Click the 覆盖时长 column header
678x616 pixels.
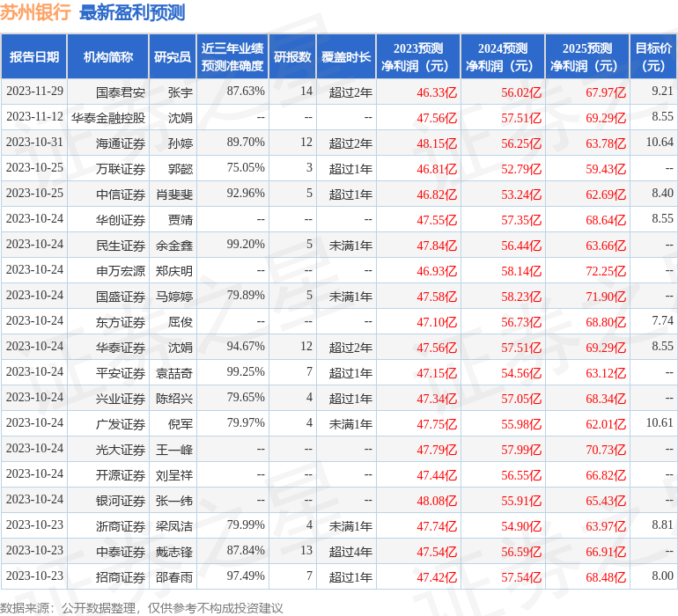[346, 56]
